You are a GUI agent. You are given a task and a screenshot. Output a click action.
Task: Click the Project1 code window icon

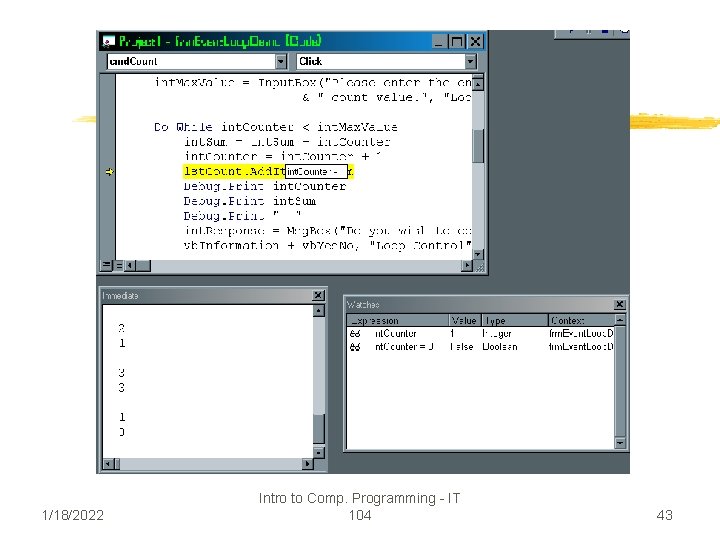(x=109, y=42)
